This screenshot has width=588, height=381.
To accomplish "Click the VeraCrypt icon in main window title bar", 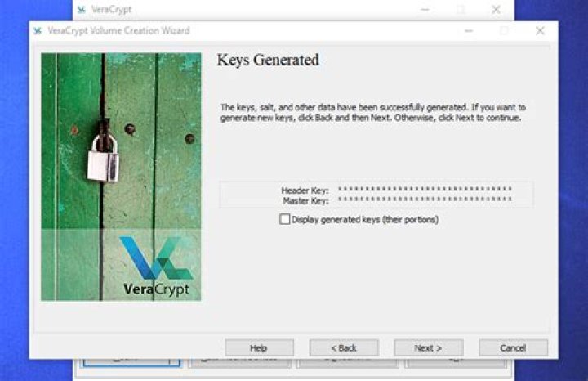I will coord(82,10).
